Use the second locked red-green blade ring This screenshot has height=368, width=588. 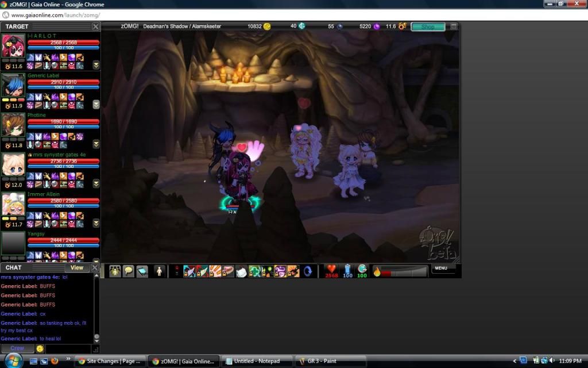pos(202,271)
